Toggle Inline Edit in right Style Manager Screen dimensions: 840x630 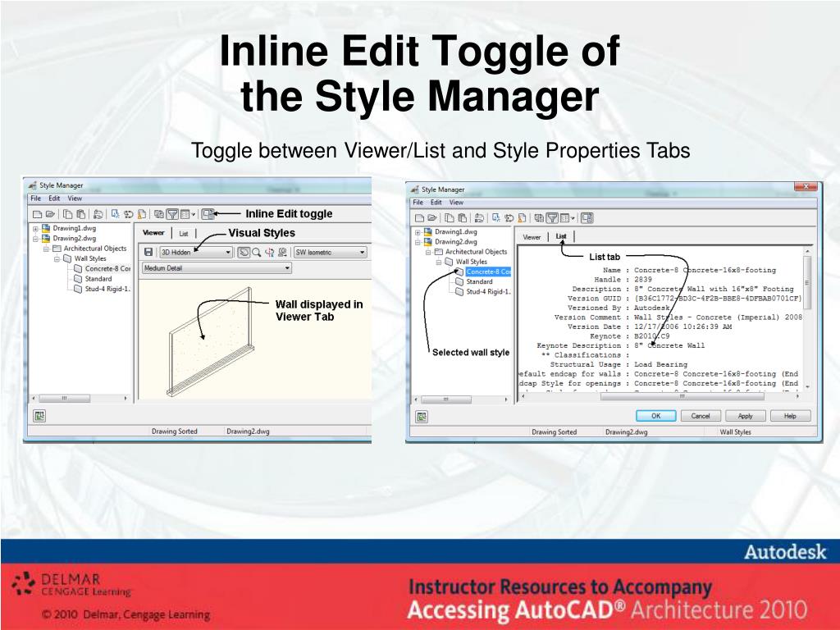(587, 218)
